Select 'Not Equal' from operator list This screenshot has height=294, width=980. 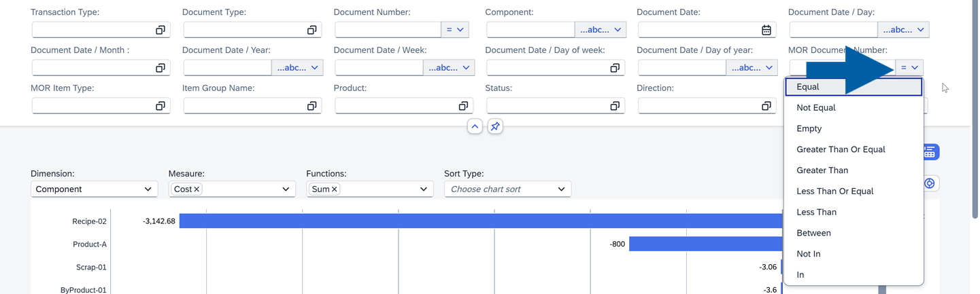click(x=816, y=107)
